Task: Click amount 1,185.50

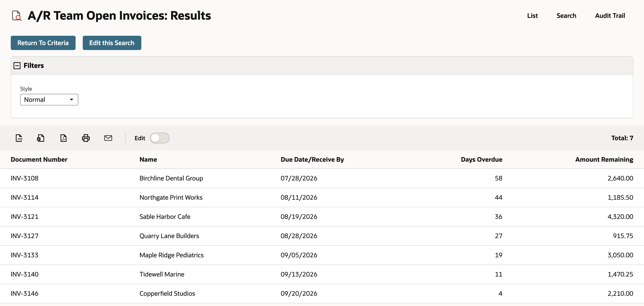Action: (x=620, y=197)
